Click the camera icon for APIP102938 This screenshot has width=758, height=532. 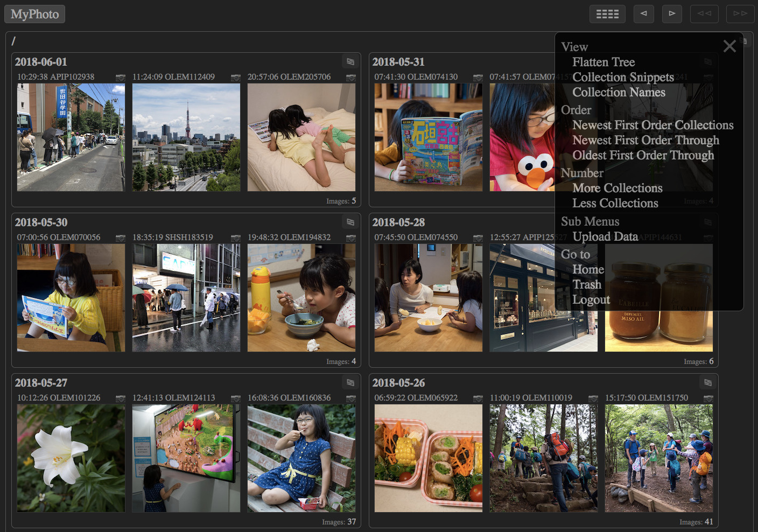[x=121, y=78]
